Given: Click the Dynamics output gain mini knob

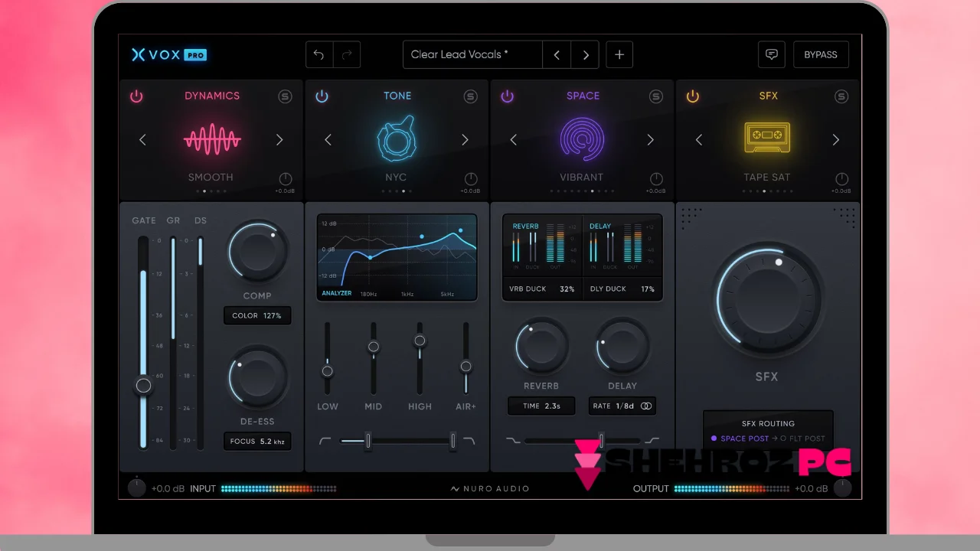Looking at the screenshot, I should pos(286,178).
